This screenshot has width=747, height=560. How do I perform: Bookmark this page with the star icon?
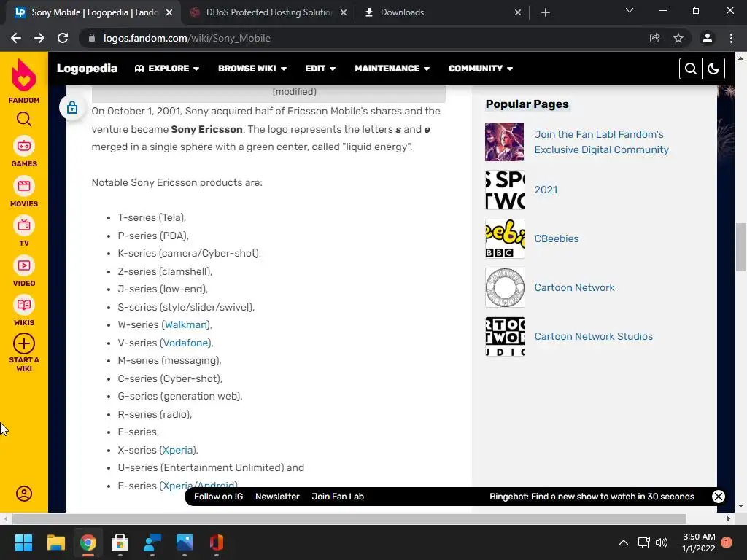click(x=678, y=38)
